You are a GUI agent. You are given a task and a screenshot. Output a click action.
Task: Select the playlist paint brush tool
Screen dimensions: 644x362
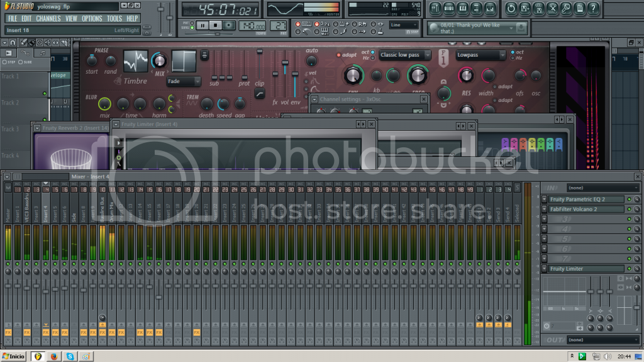point(31,42)
